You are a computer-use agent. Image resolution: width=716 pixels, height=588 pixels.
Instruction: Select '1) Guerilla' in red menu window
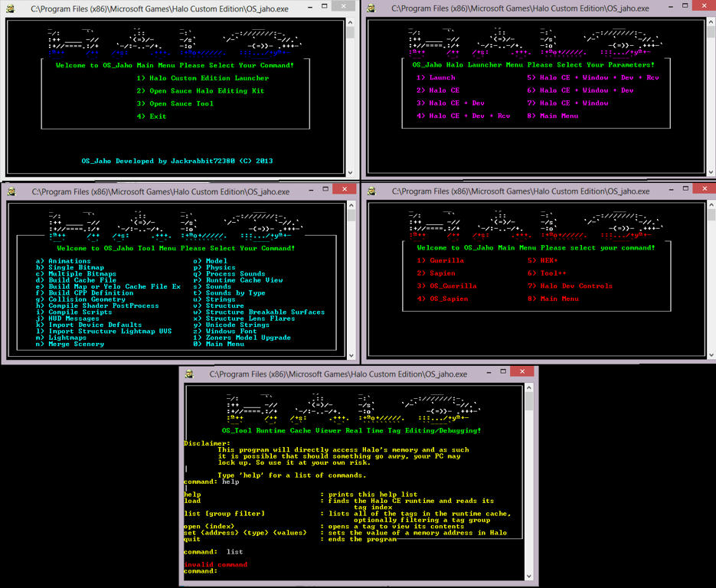pos(440,260)
